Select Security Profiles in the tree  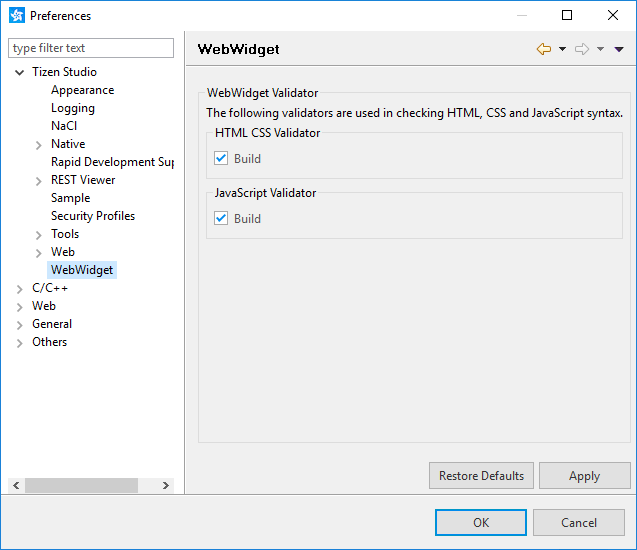pos(93,216)
